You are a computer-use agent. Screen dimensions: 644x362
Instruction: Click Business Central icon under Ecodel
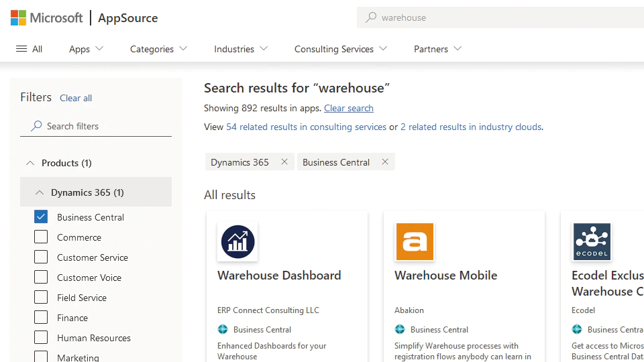click(577, 329)
